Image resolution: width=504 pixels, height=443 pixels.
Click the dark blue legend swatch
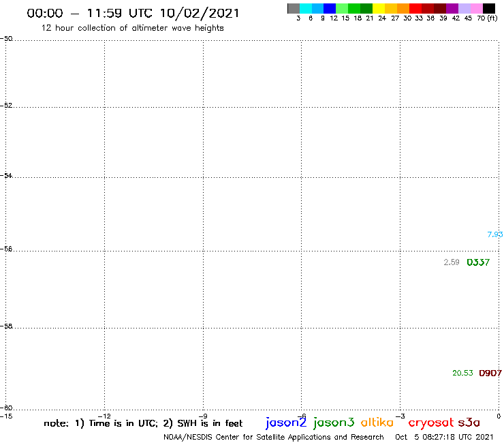click(330, 9)
